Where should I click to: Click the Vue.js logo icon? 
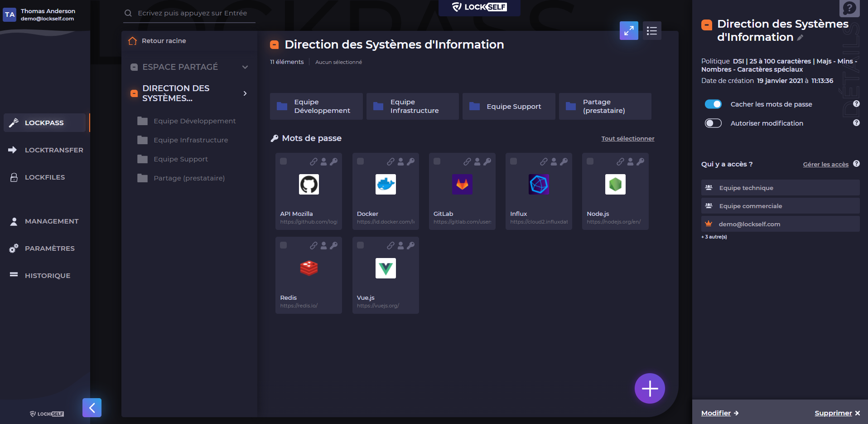coord(386,268)
